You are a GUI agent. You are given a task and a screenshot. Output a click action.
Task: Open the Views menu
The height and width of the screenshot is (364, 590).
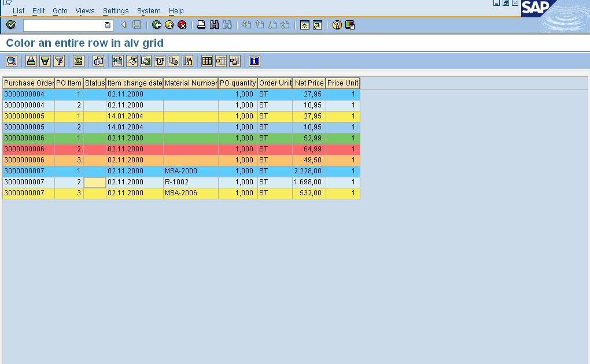85,10
